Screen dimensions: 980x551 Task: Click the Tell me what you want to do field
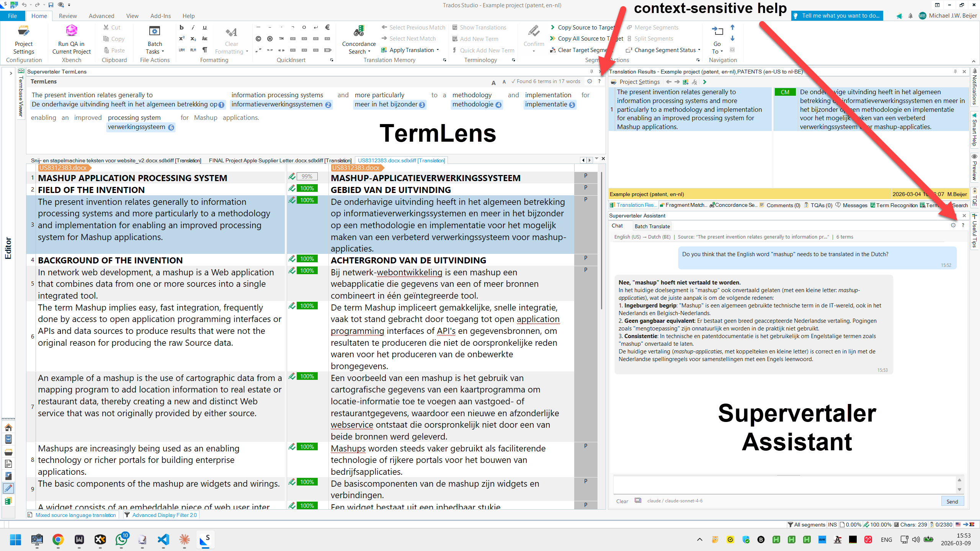point(837,16)
